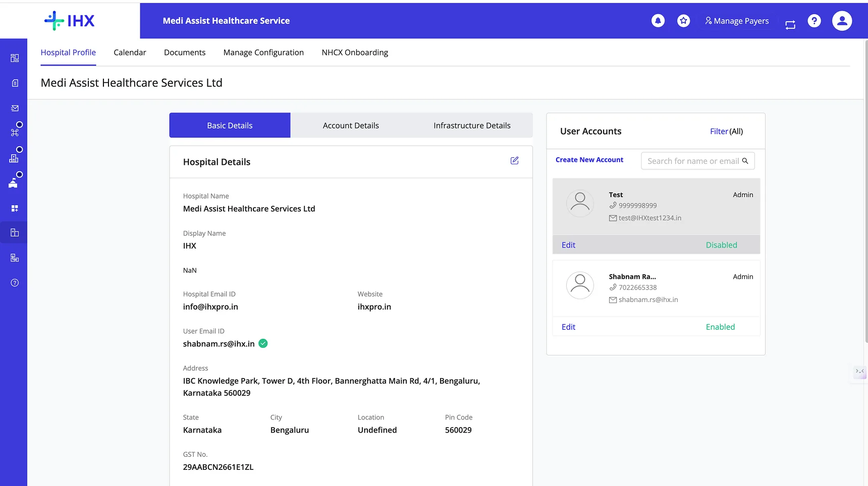
Task: Open the mail envelope sidebar icon
Action: click(15, 108)
